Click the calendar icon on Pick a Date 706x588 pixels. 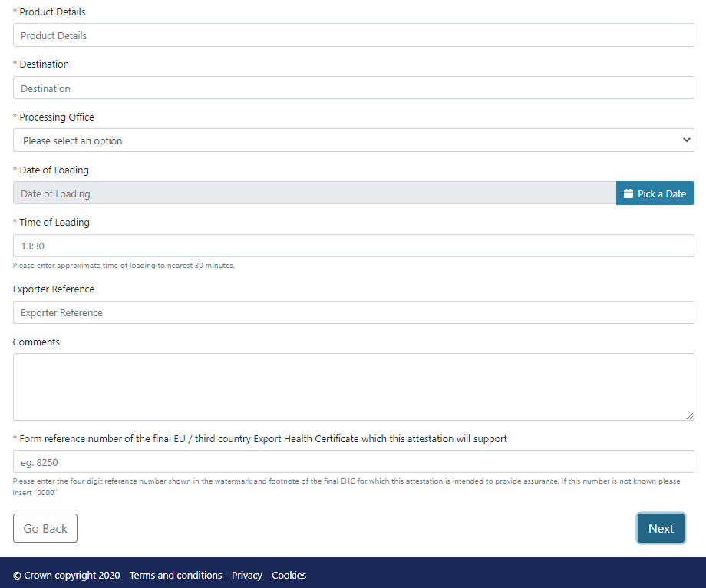[628, 193]
